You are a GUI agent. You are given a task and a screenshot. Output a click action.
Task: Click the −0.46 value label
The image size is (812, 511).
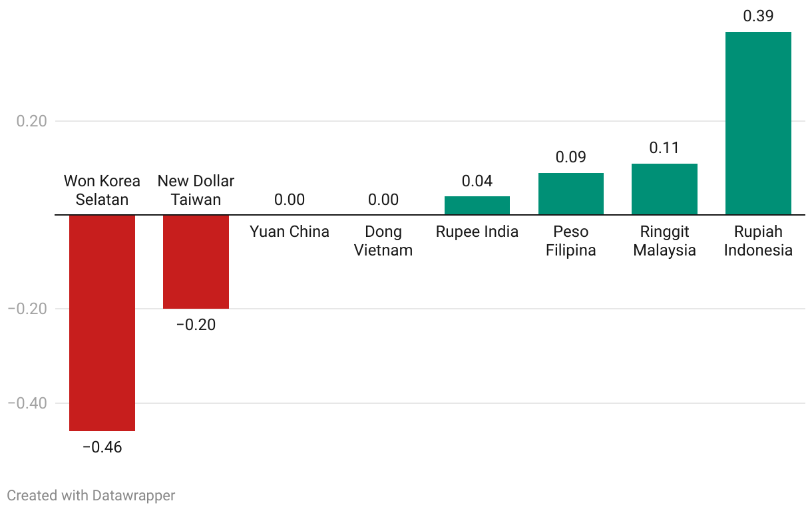(102, 447)
